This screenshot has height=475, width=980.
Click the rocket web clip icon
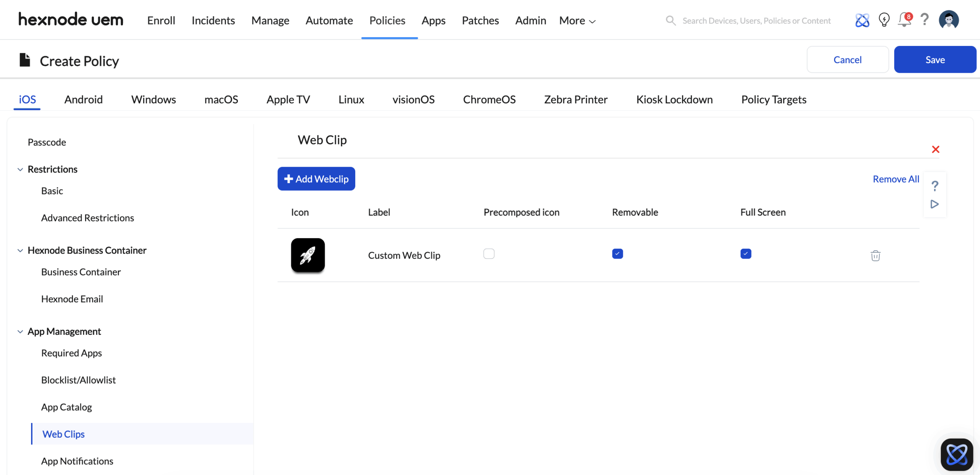click(x=308, y=255)
